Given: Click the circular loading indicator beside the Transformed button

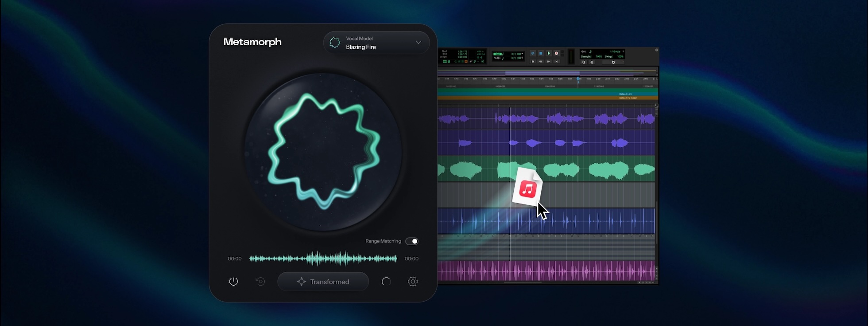Looking at the screenshot, I should (x=386, y=282).
